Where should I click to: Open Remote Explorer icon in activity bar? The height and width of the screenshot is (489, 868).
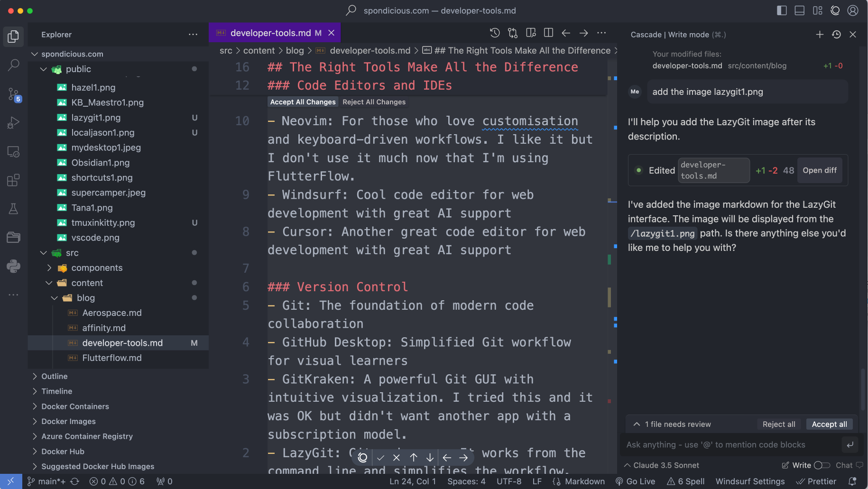(13, 152)
